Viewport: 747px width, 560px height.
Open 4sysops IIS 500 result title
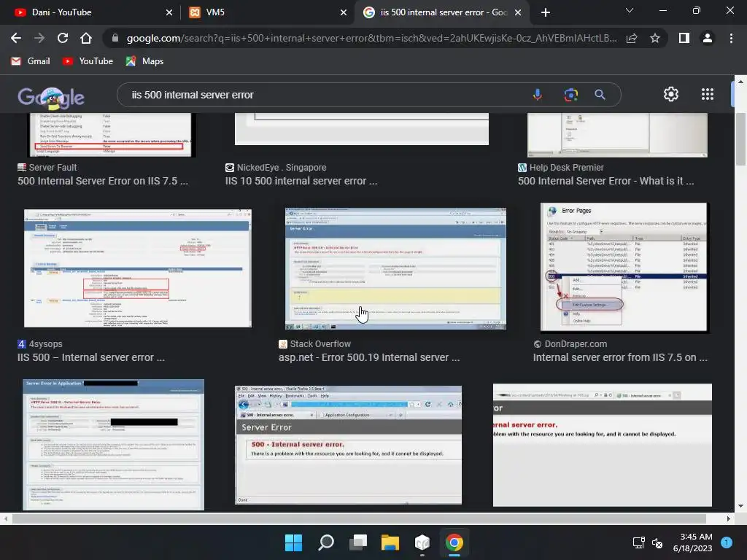(91, 357)
